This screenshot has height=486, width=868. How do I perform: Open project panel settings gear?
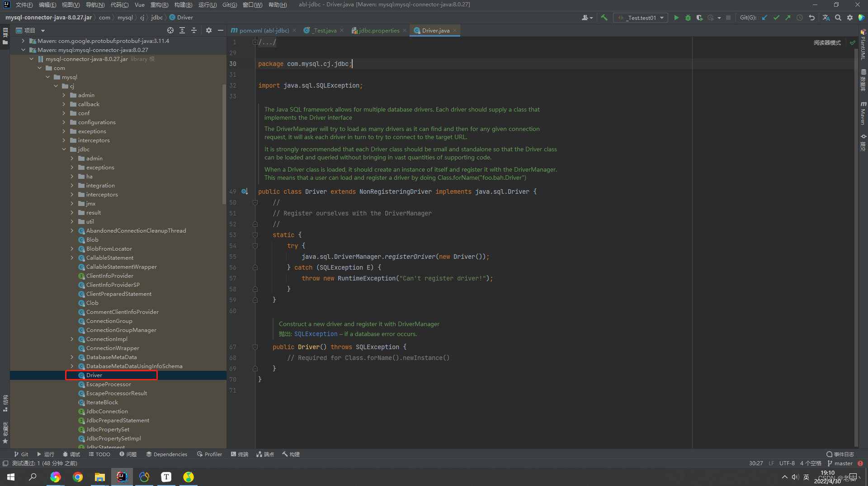208,30
